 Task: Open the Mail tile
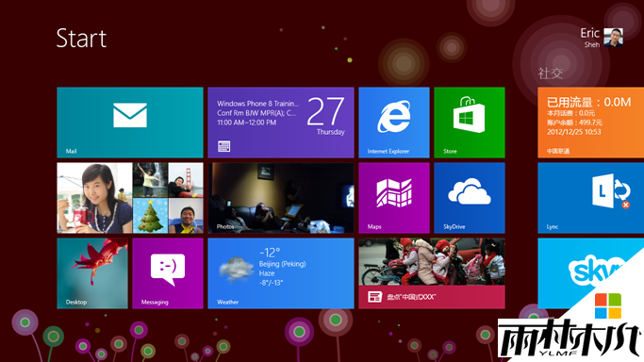point(130,123)
